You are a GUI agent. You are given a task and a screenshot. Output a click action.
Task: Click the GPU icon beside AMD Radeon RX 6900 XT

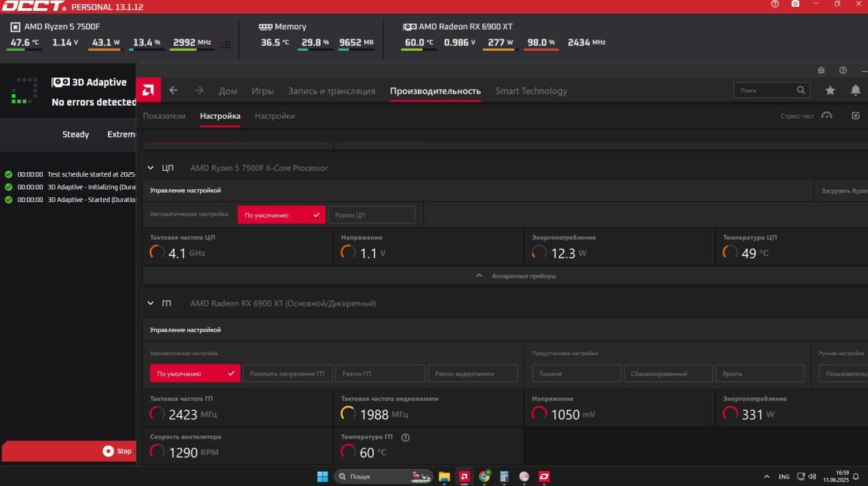(x=410, y=27)
